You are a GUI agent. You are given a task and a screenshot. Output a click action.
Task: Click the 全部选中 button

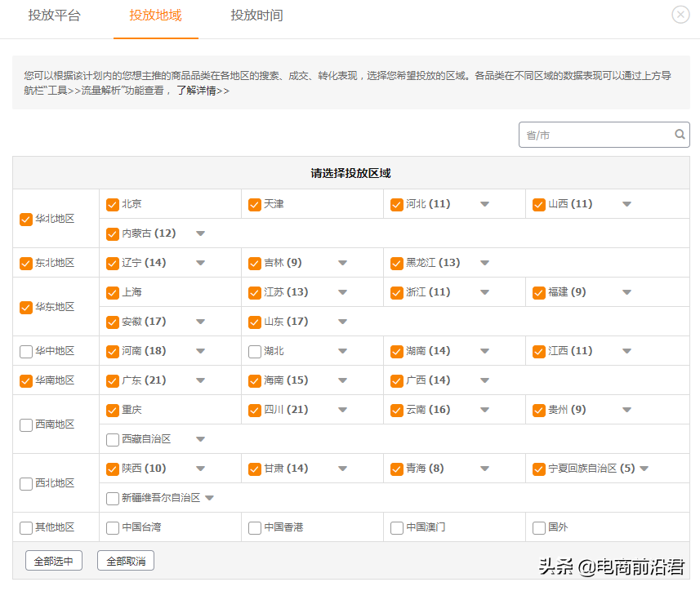(53, 561)
